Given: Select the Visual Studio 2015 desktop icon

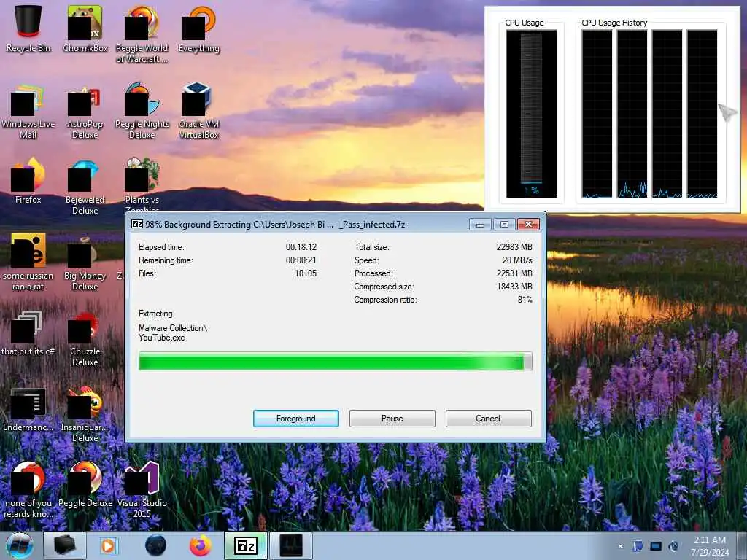Looking at the screenshot, I should click(142, 489).
